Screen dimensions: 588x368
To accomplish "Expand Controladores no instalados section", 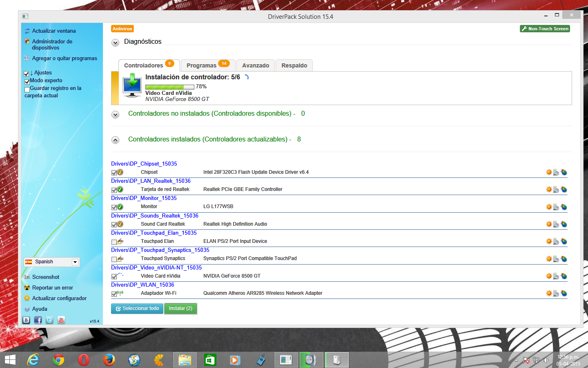I will 115,114.
